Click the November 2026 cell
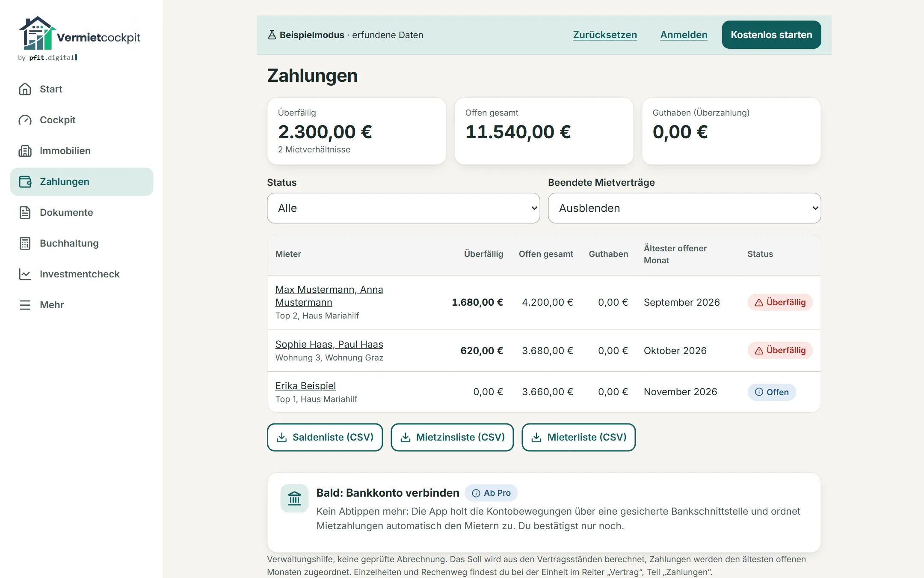924x578 pixels. pyautogui.click(x=680, y=392)
